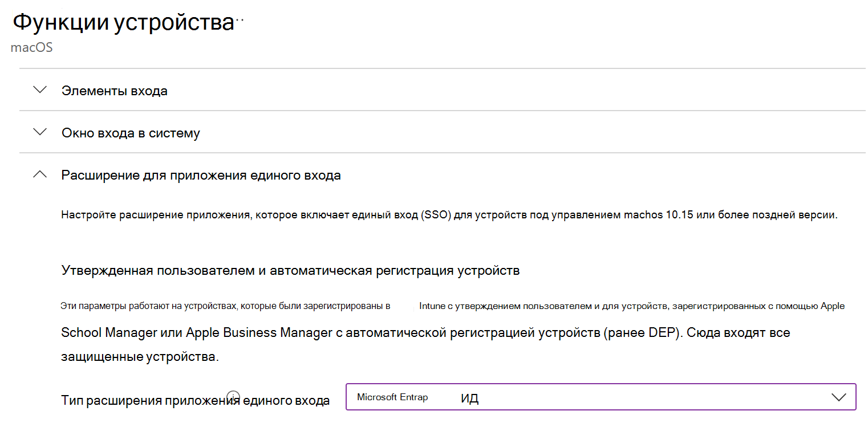The height and width of the screenshot is (423, 868).
Task: Click the dropdown arrow in extension type box
Action: (838, 397)
